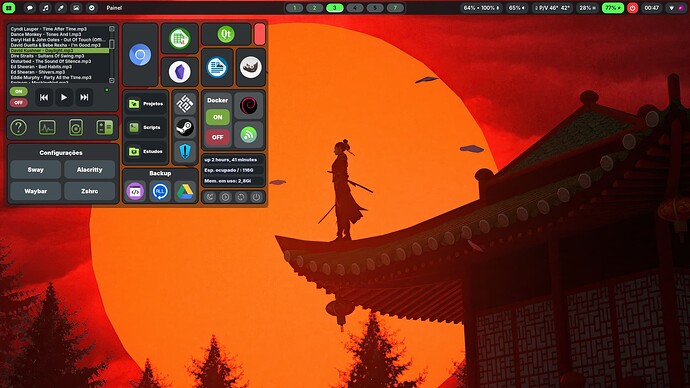
Task: Select "Ed Sheeran - Bad Habits.mp3"
Action: tap(41, 67)
